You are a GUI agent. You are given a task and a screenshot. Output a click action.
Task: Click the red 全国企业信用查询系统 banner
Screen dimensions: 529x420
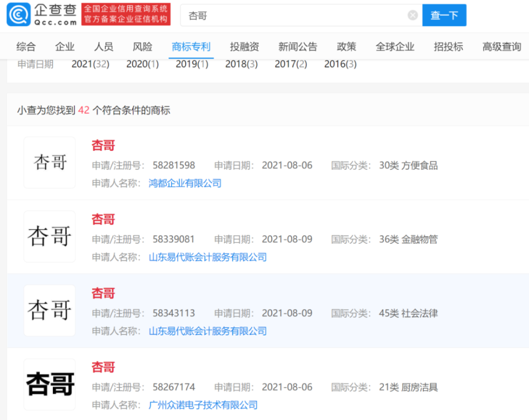126,14
